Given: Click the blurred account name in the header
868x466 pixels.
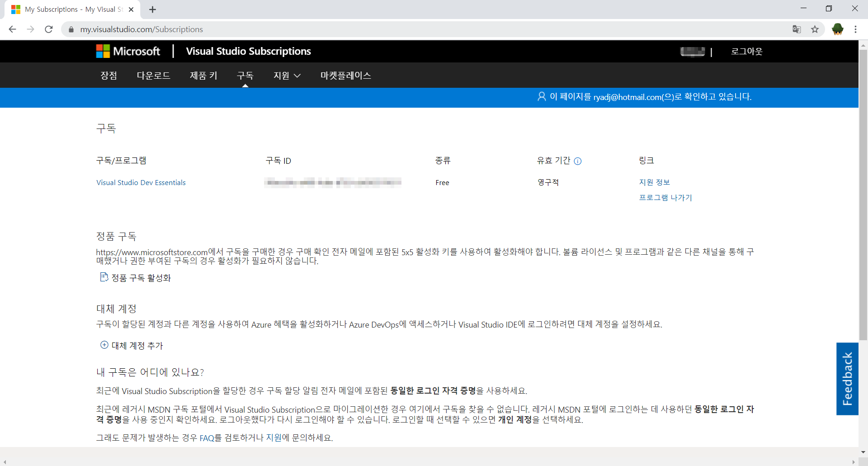Looking at the screenshot, I should click(x=693, y=52).
